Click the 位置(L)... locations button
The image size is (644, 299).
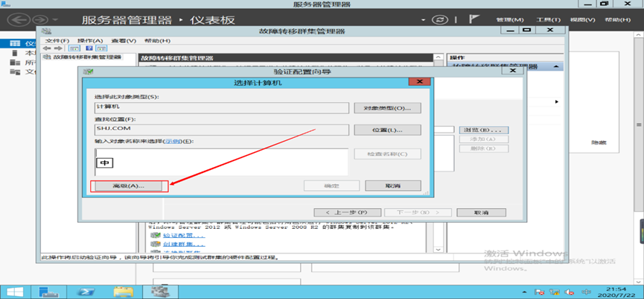coord(387,130)
